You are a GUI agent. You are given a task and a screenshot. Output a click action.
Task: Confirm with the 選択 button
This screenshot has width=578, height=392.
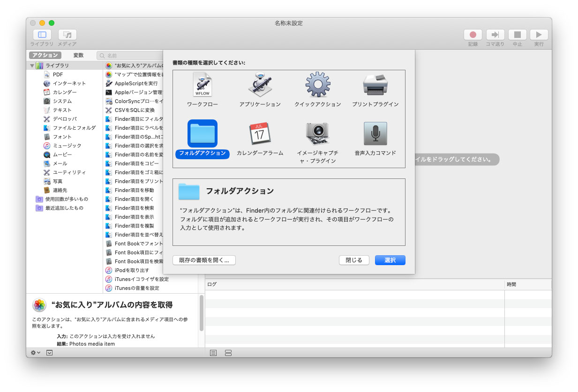tap(390, 260)
